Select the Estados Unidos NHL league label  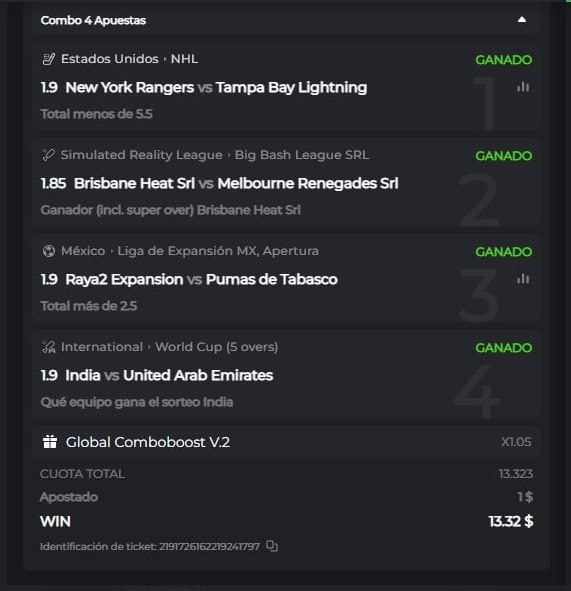point(129,59)
